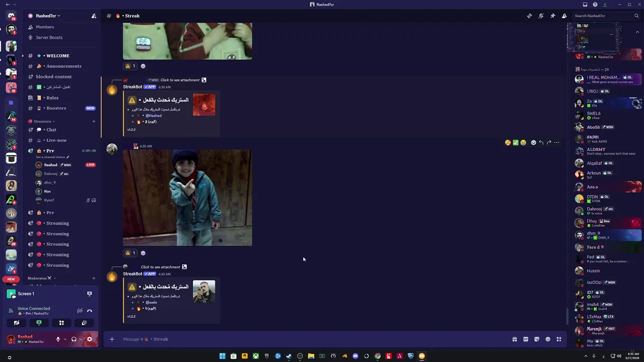
Task: Click plus next to Moderatos category
Action: [x=94, y=278]
